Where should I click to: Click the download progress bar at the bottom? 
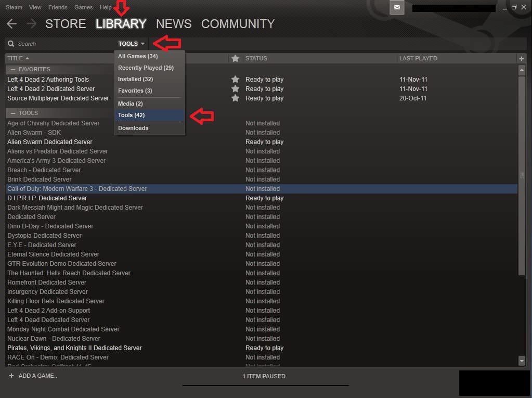tap(265, 386)
